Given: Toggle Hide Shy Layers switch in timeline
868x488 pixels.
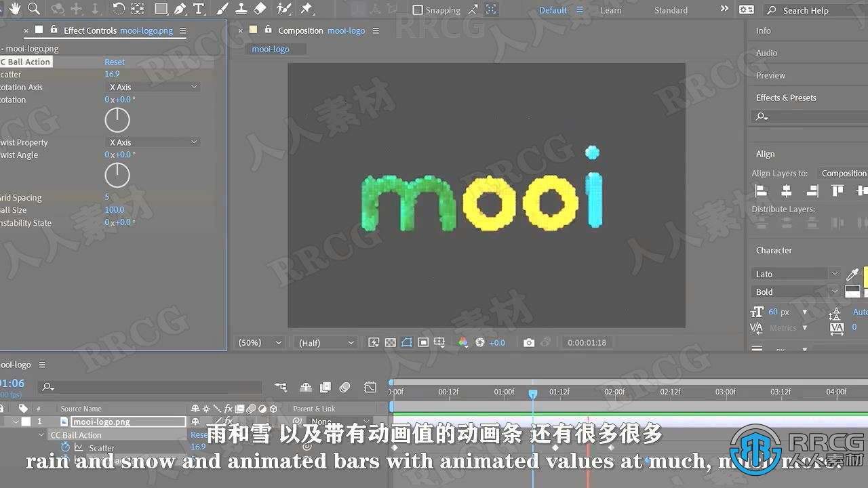Looking at the screenshot, I should pyautogui.click(x=306, y=387).
